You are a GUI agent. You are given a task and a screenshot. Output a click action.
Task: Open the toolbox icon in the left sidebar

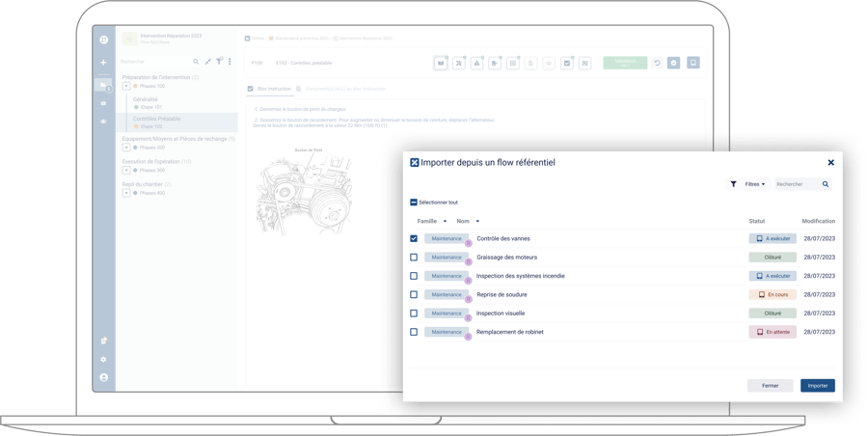point(103,103)
